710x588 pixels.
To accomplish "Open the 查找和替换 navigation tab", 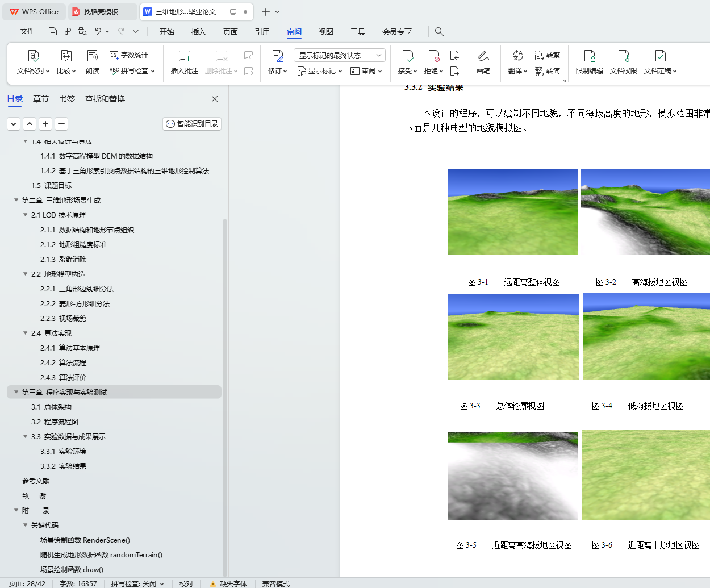I will (105, 99).
